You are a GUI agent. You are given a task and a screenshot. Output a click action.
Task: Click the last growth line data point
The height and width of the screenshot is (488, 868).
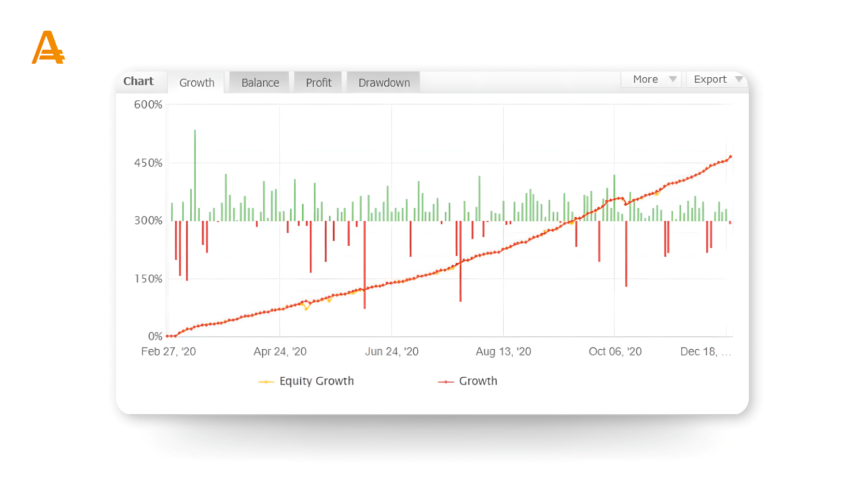pyautogui.click(x=730, y=157)
